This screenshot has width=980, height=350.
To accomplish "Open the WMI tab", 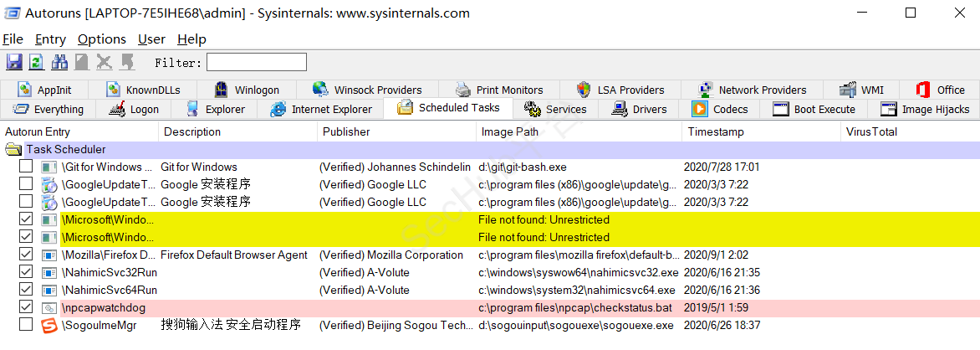I will [861, 90].
